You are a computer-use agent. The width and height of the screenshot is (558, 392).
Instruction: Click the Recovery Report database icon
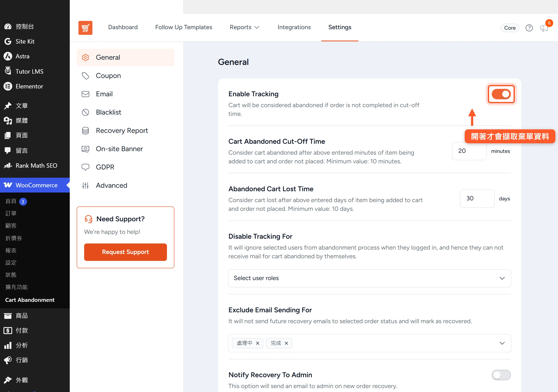[85, 131]
